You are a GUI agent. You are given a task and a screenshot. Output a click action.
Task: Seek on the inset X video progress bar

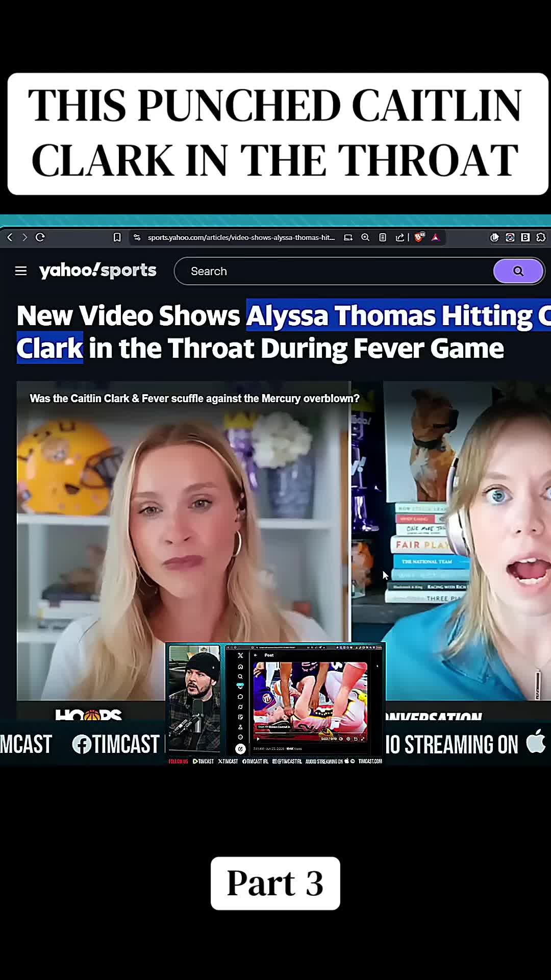pos(310,732)
